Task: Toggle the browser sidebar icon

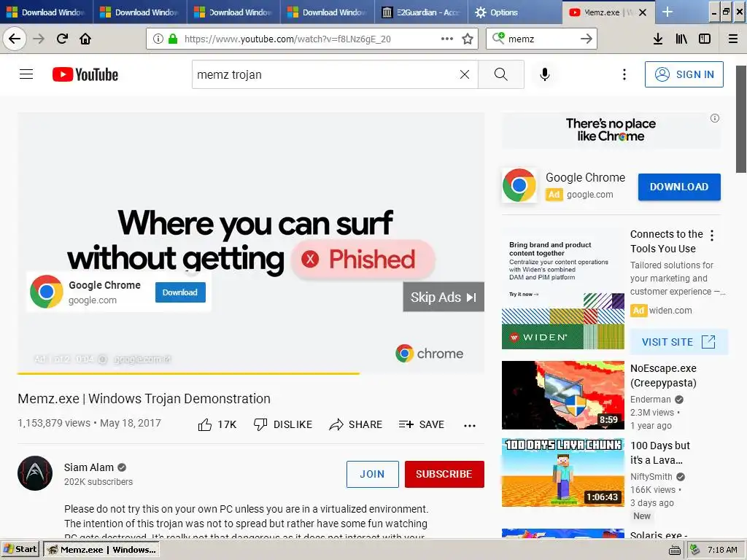Action: tap(705, 39)
